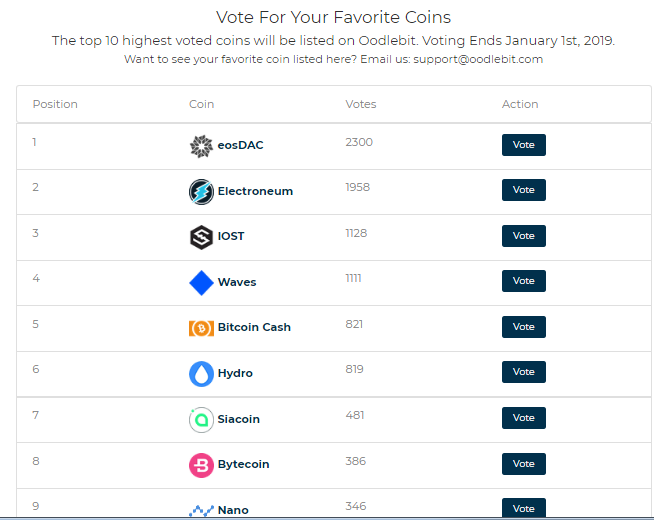Cast a vote for IOST
654x520 pixels.
point(523,236)
